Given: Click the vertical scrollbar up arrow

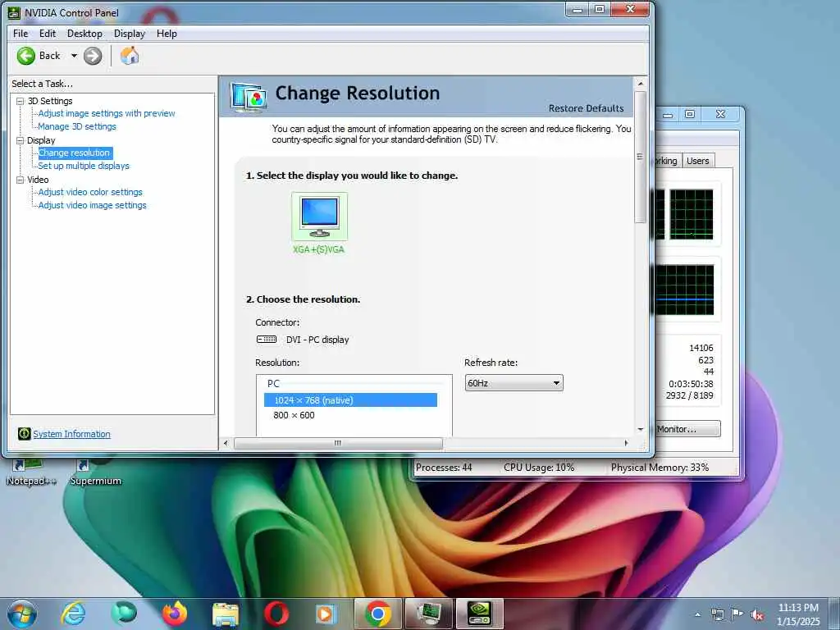Looking at the screenshot, I should (640, 84).
